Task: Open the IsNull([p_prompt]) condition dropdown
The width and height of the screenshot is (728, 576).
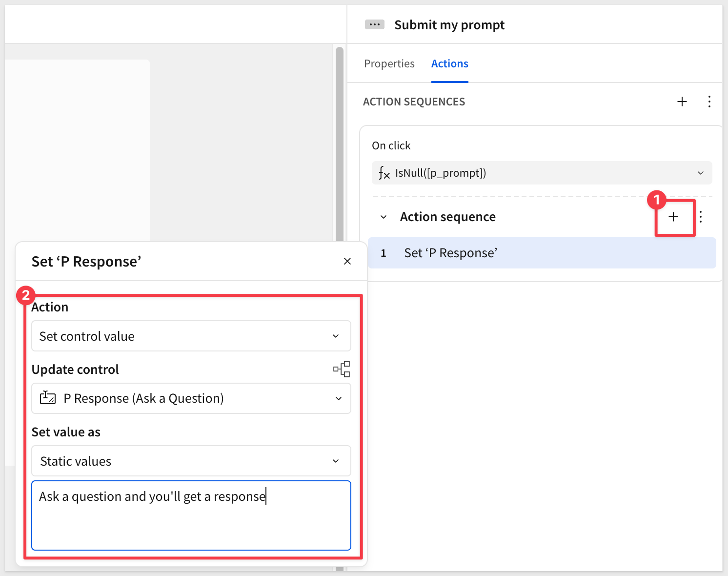Action: point(700,173)
